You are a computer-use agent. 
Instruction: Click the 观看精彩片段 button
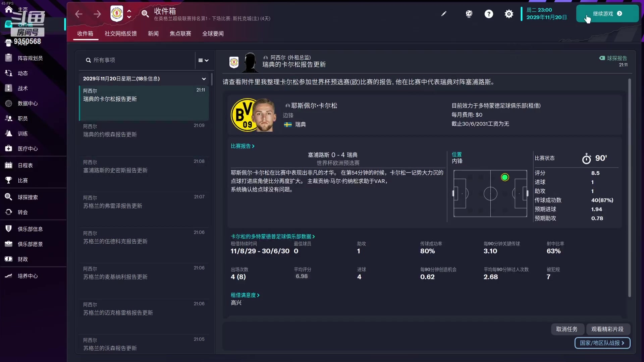607,329
